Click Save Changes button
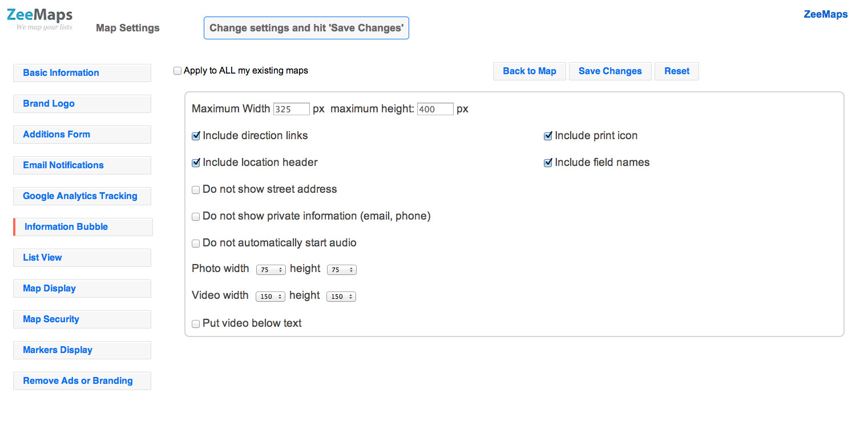This screenshot has width=868, height=438. coord(610,71)
